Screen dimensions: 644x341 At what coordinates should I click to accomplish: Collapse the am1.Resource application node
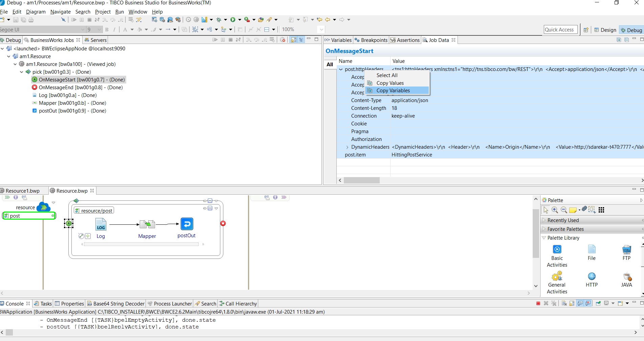pyautogui.click(x=9, y=56)
